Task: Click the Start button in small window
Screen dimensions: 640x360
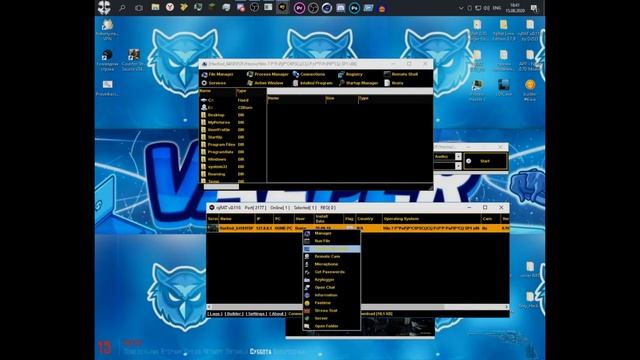Action: (485, 161)
